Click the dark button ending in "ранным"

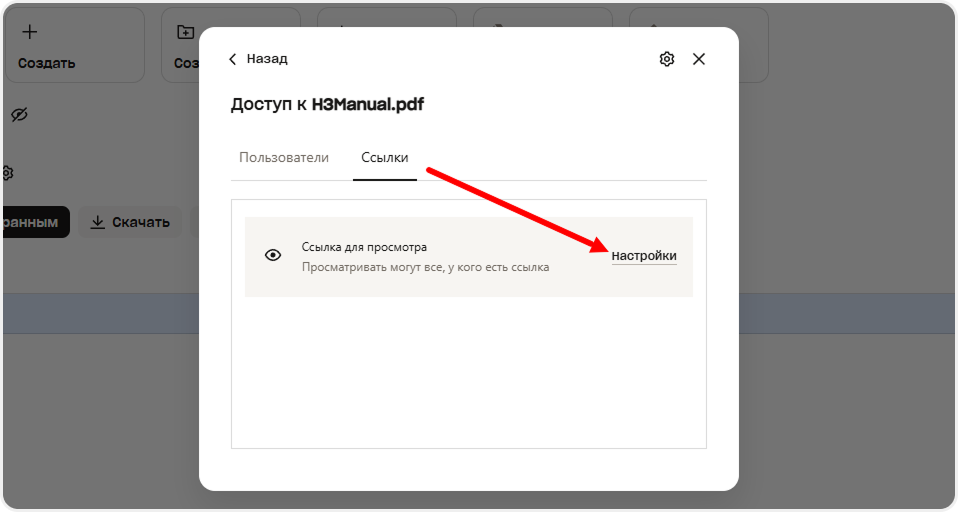[x=32, y=222]
